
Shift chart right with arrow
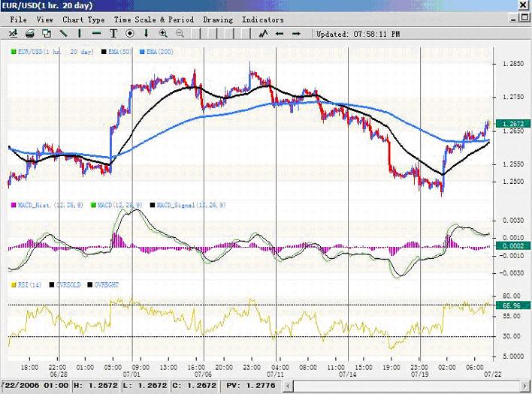296,34
